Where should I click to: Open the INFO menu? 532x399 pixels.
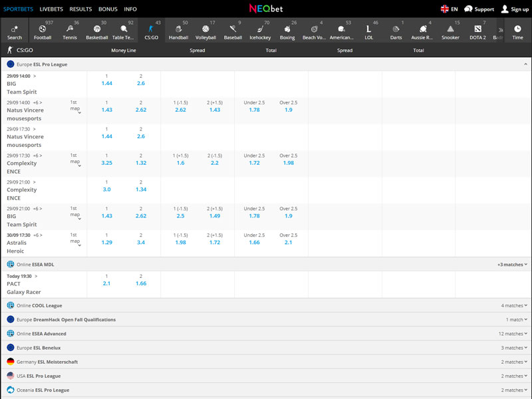pyautogui.click(x=130, y=9)
